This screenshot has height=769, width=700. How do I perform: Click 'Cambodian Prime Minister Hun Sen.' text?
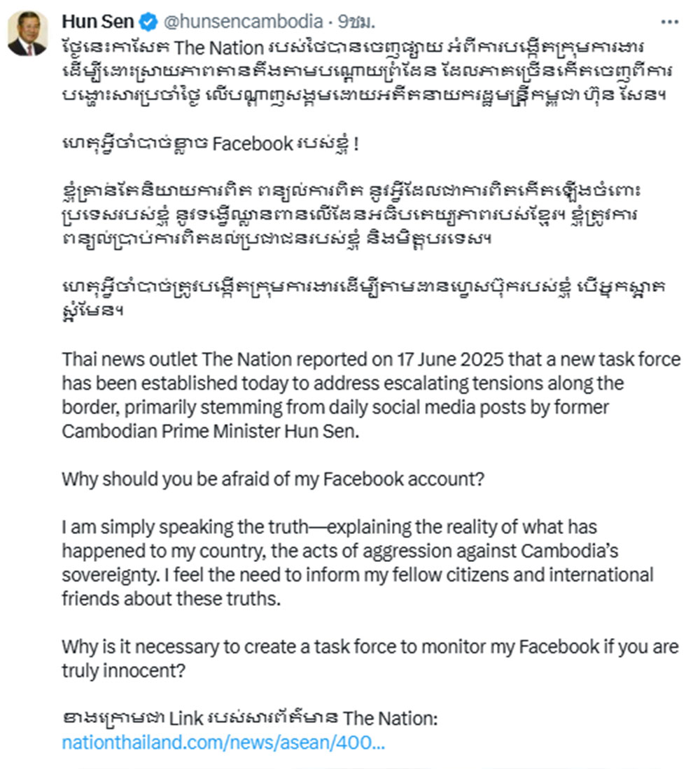(211, 432)
